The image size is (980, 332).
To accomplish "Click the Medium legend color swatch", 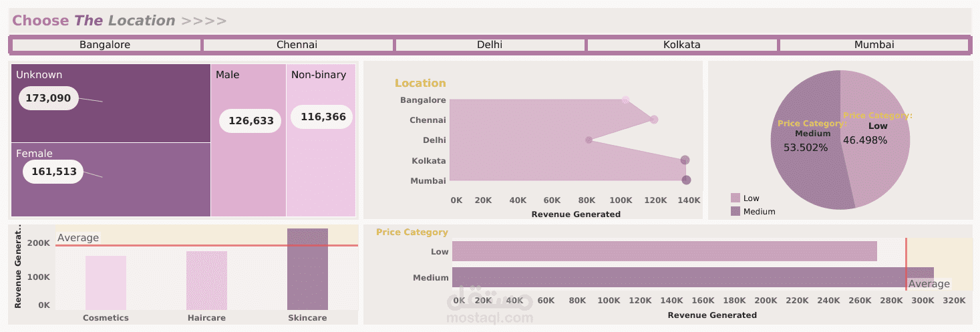I will click(736, 211).
